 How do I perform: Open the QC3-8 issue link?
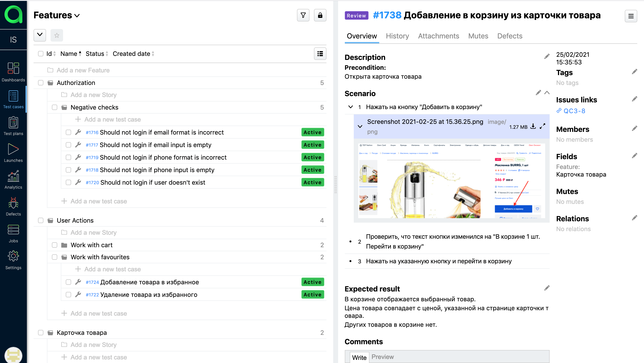[574, 111]
